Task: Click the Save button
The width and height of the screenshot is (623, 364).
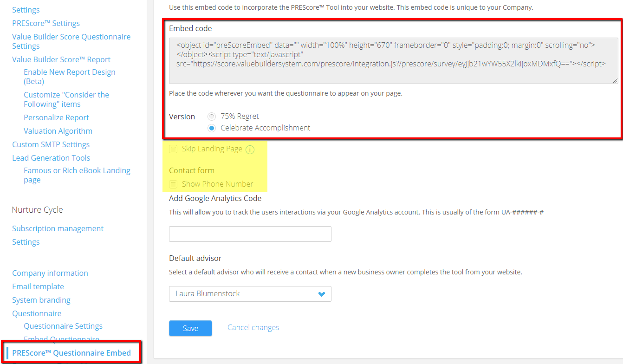Action: tap(190, 328)
